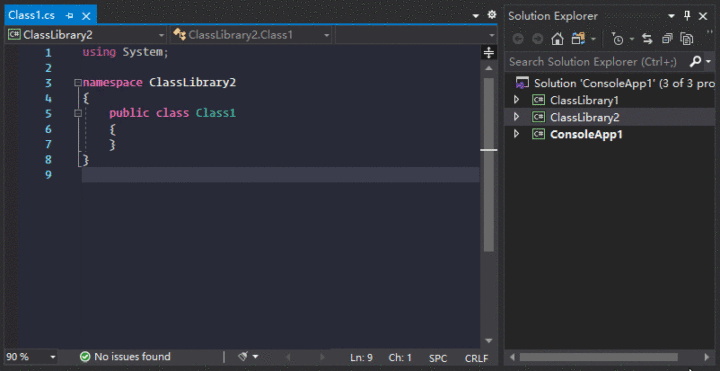Click the search magnifier icon
Image resolution: width=720 pixels, height=371 pixels.
pyautogui.click(x=696, y=62)
